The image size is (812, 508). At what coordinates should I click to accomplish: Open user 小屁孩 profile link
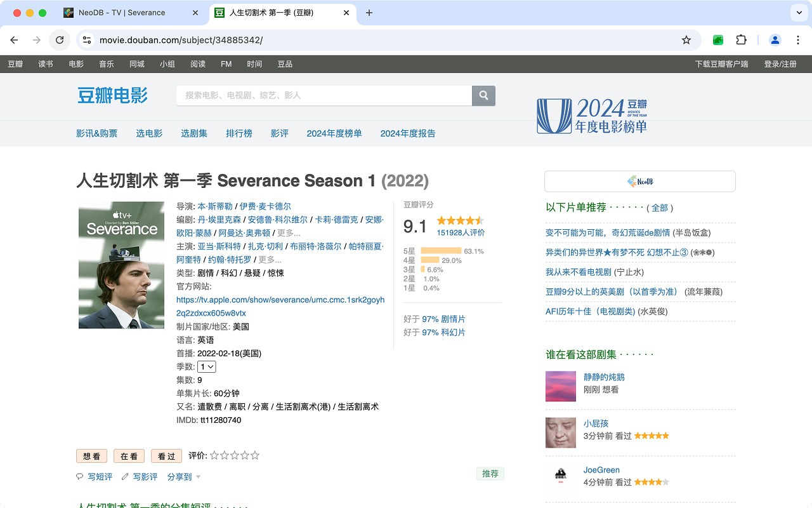596,424
